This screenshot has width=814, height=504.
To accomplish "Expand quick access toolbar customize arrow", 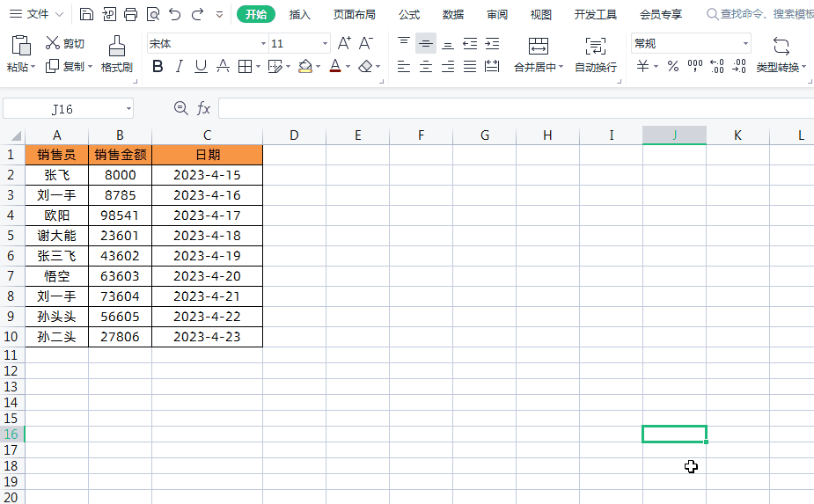I will (x=220, y=15).
